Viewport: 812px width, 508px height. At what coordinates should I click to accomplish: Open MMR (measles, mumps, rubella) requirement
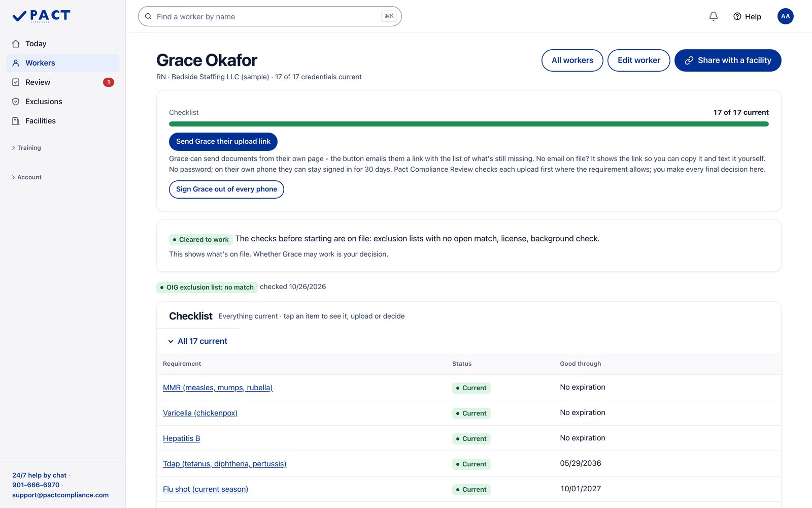pyautogui.click(x=218, y=388)
